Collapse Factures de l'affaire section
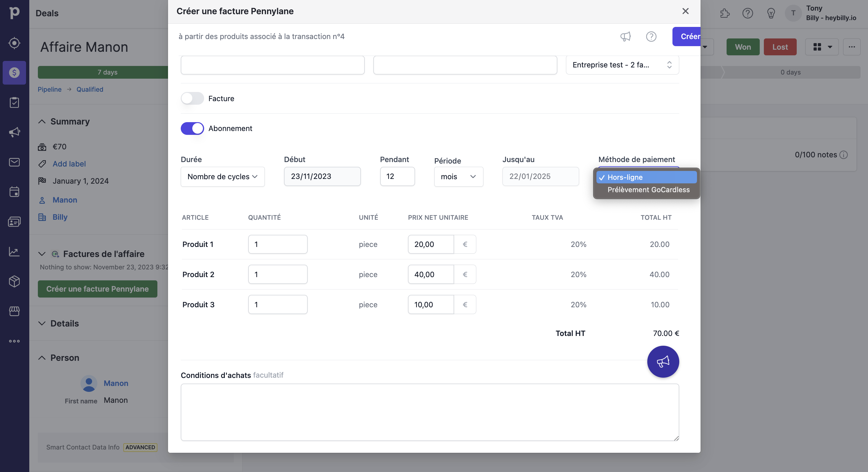The height and width of the screenshot is (472, 868). click(x=42, y=254)
